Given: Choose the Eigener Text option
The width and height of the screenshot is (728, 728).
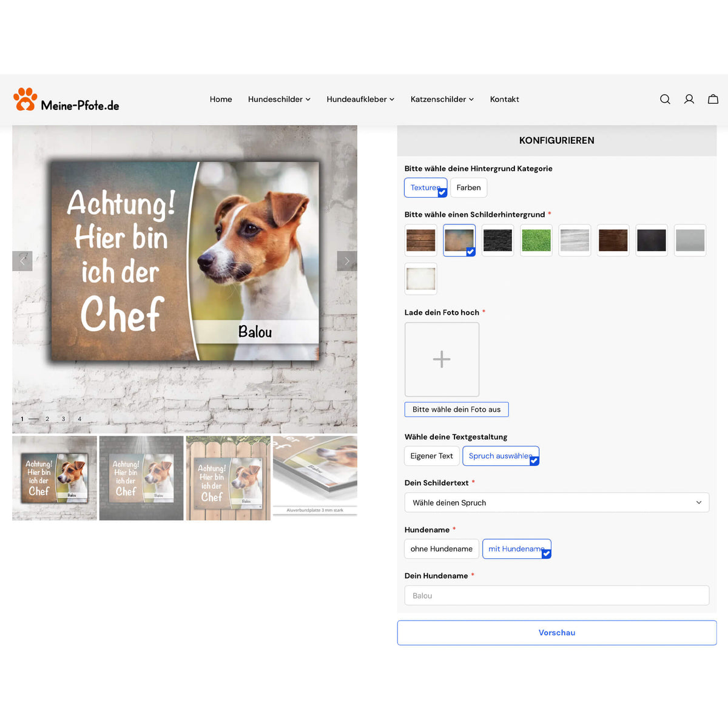Looking at the screenshot, I should (431, 456).
